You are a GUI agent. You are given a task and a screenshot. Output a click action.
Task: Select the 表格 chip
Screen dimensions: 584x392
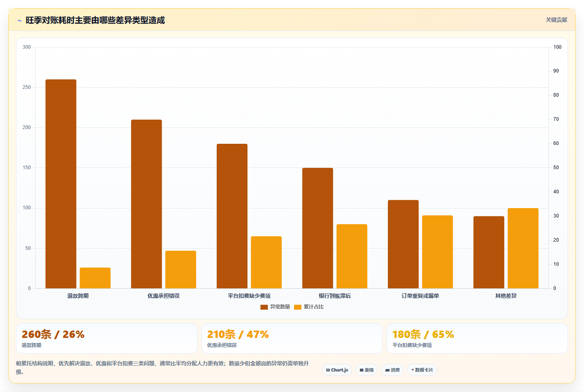[367, 370]
